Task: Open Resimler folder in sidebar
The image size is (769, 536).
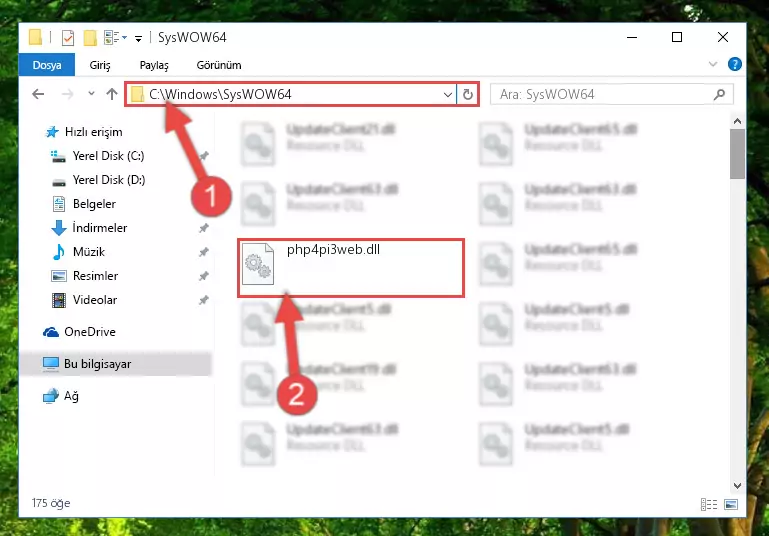Action: [x=95, y=276]
